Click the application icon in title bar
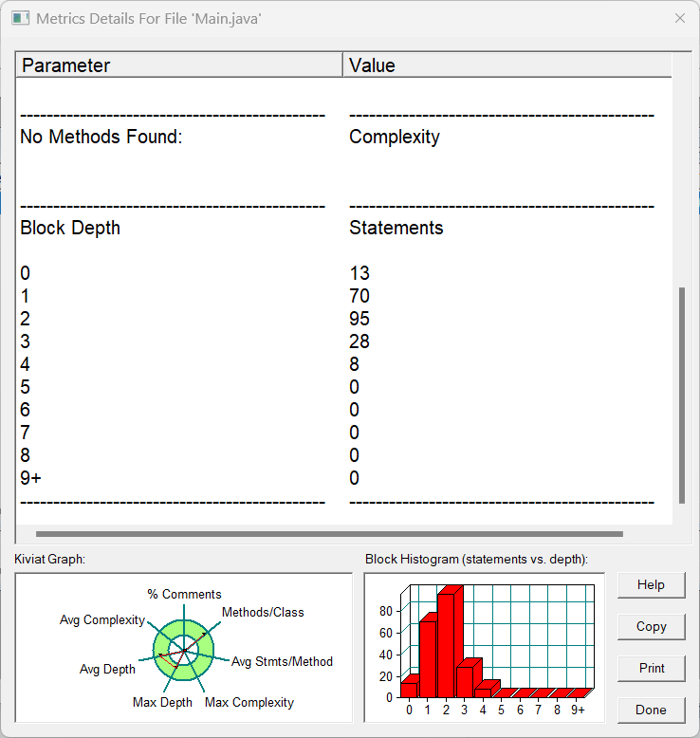The image size is (700, 738). 20,18
